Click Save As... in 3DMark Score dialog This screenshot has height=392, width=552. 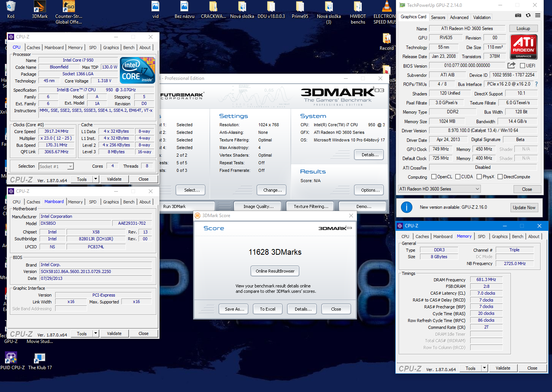(234, 309)
